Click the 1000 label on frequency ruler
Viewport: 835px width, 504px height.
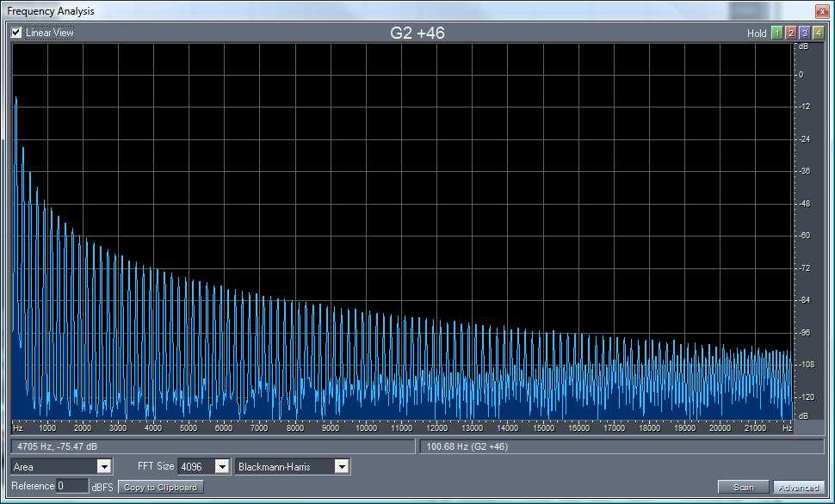pyautogui.click(x=47, y=428)
